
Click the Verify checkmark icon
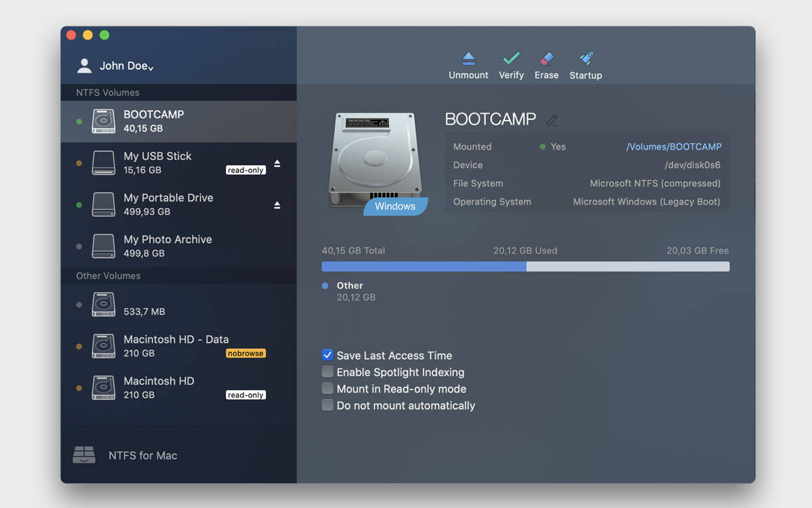tap(512, 59)
